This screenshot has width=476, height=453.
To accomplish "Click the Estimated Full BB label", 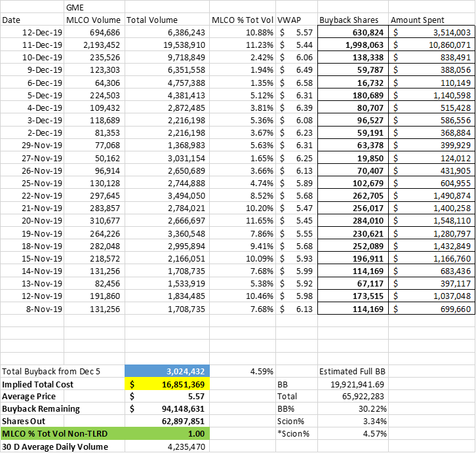I will (351, 371).
